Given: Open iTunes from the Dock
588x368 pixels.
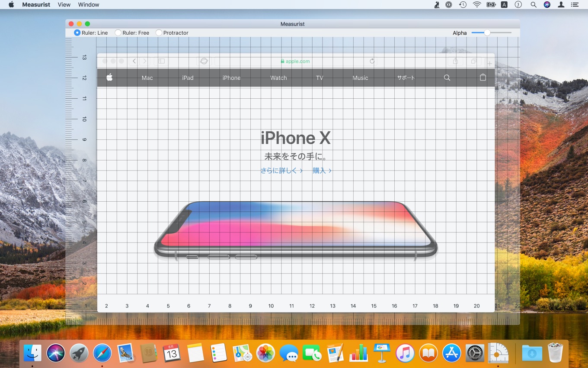Looking at the screenshot, I should point(405,353).
